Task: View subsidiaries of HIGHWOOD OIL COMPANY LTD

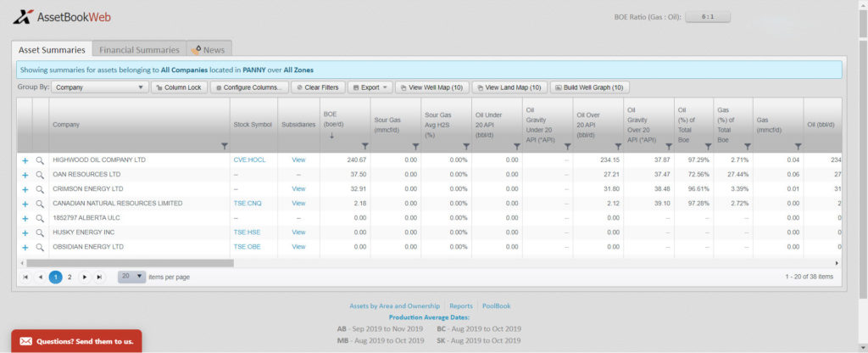Action: (298, 160)
